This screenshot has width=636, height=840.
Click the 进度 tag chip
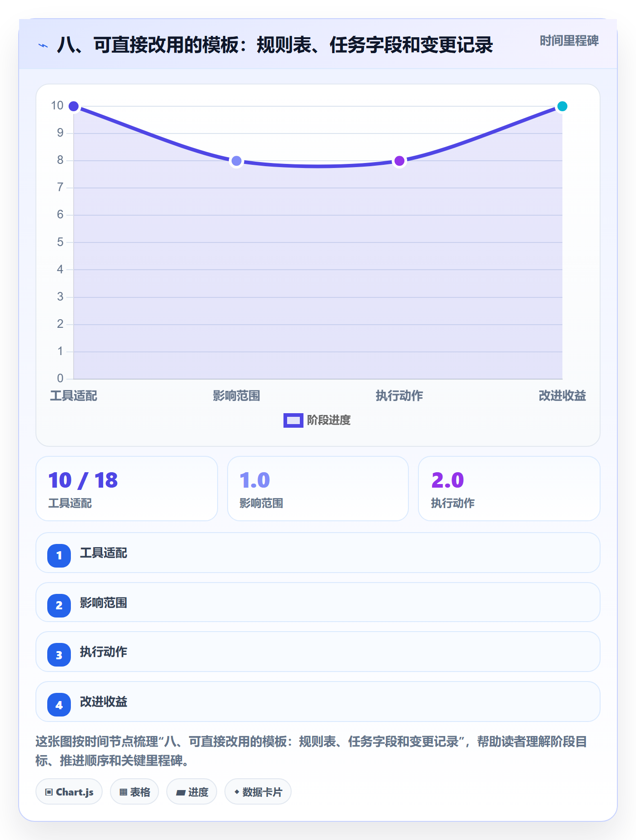(x=192, y=792)
